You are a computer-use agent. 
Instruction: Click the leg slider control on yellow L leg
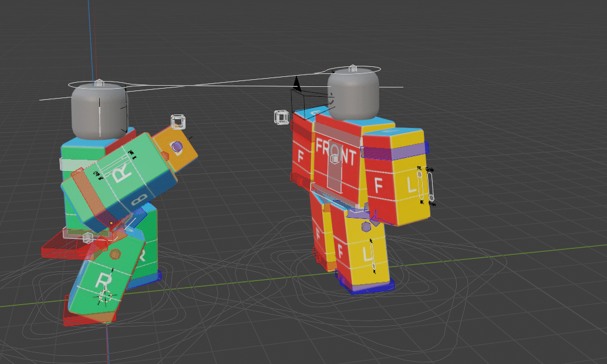tap(372, 255)
